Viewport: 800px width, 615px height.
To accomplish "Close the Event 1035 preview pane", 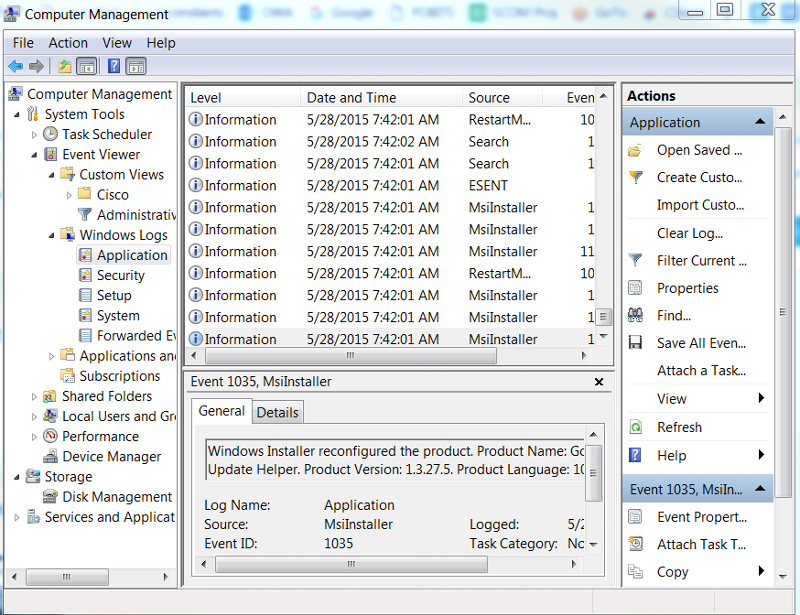I will [599, 382].
